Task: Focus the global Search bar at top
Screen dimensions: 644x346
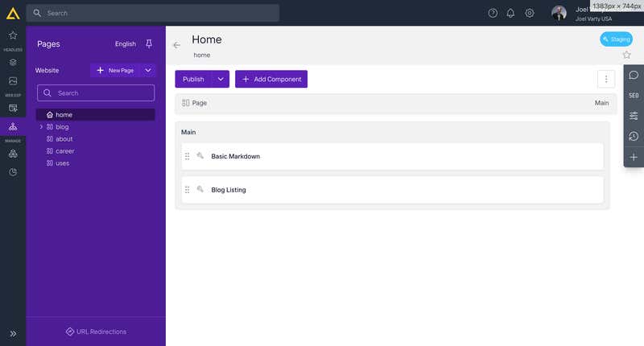Action: [153, 13]
